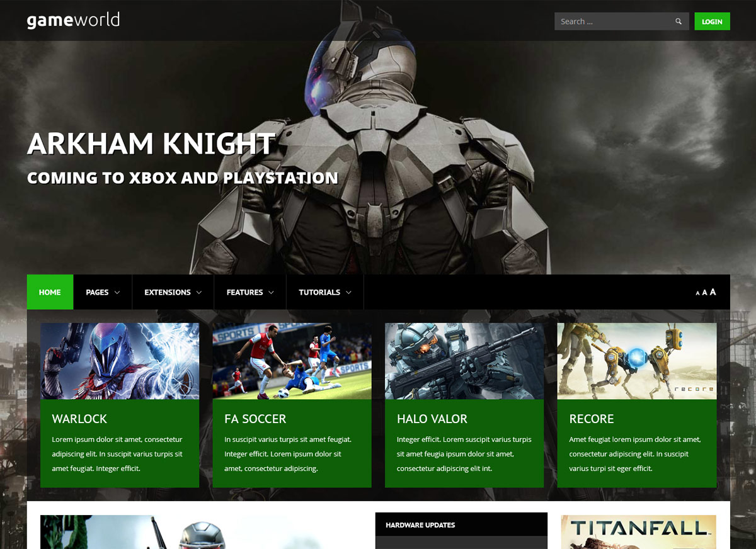Click the gameworld logo
This screenshot has height=549, width=756.
[73, 21]
